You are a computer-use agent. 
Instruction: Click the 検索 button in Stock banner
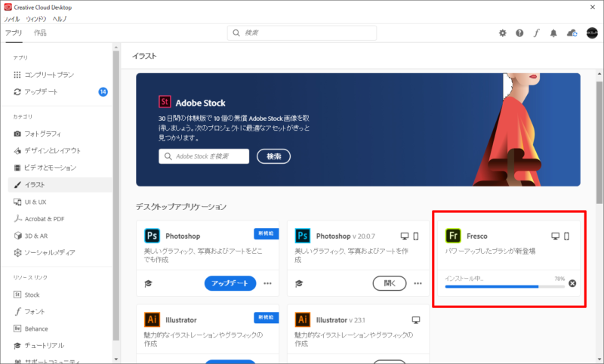click(273, 156)
